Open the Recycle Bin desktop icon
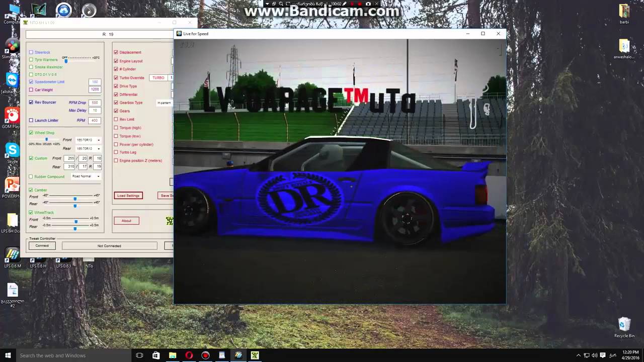Image resolution: width=644 pixels, height=362 pixels. [624, 327]
